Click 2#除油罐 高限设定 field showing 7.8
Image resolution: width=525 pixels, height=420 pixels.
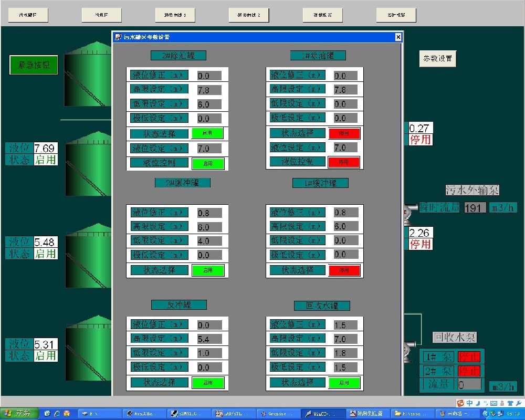pyautogui.click(x=209, y=90)
